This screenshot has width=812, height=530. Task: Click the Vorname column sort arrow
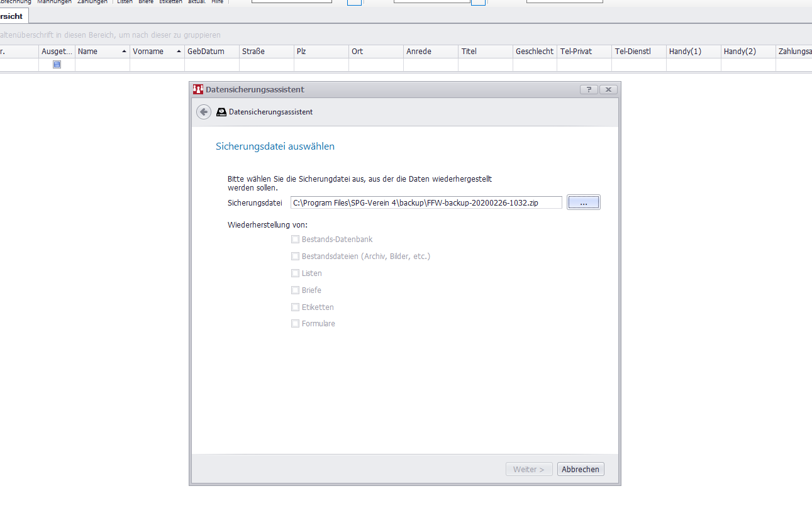179,52
